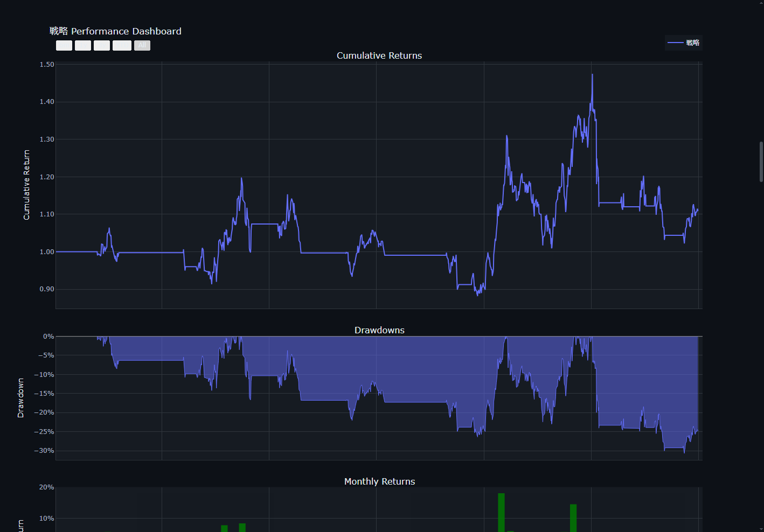This screenshot has height=532, width=764.
Task: Click the −5% drawdown tick label
Action: tap(46, 355)
